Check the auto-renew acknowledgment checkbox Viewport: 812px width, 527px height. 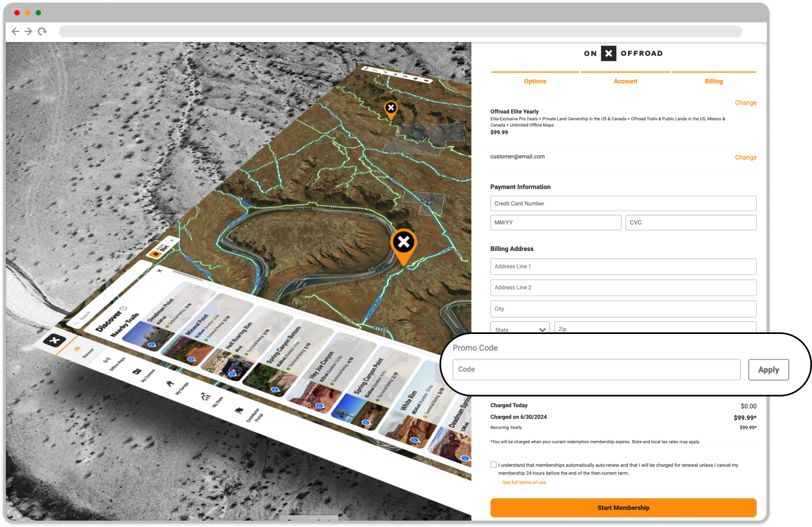coord(493,464)
